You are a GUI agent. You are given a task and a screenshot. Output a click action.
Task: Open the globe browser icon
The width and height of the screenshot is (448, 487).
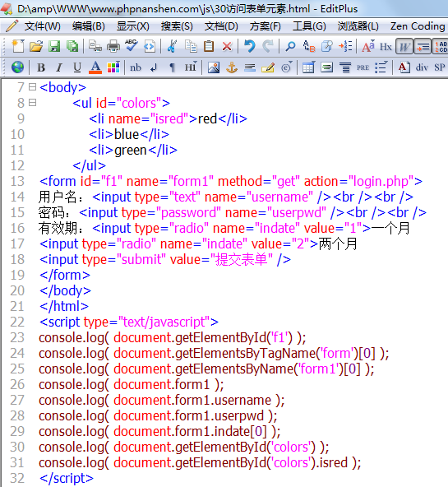point(18,67)
